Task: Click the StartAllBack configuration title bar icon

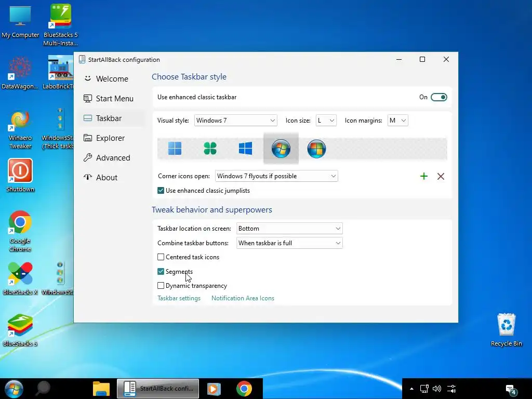Action: coord(82,59)
